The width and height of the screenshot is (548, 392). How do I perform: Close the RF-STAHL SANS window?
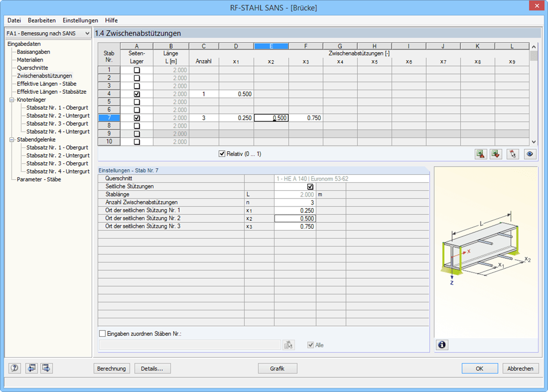pyautogui.click(x=537, y=6)
